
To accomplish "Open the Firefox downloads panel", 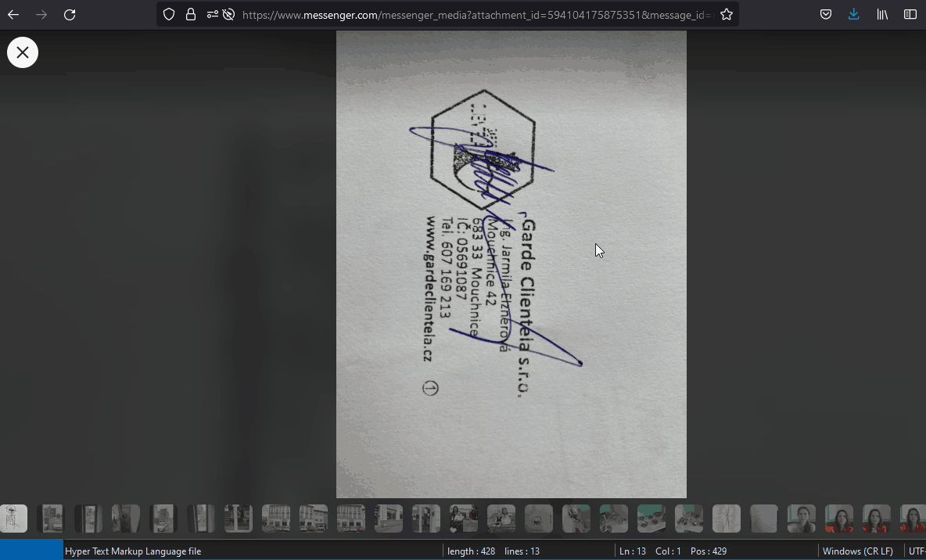I will 853,15.
